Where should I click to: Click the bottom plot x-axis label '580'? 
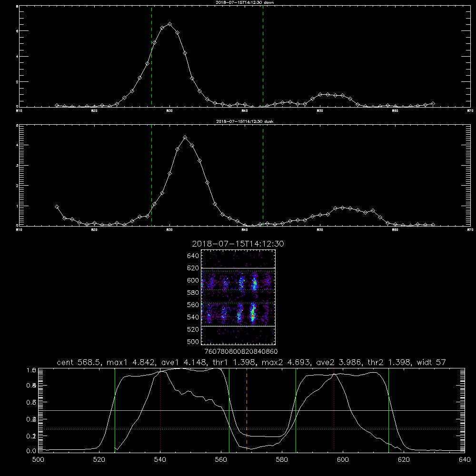[282, 459]
